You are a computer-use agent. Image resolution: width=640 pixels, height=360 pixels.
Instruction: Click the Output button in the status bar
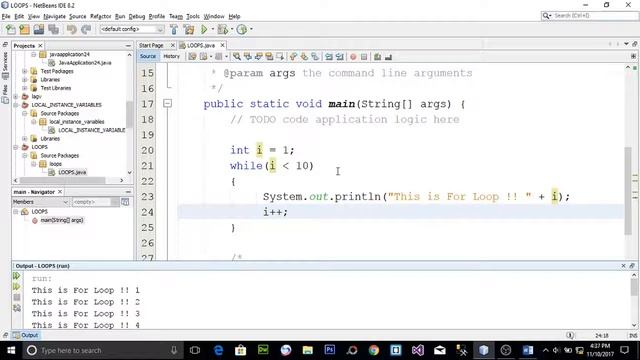tap(26, 335)
